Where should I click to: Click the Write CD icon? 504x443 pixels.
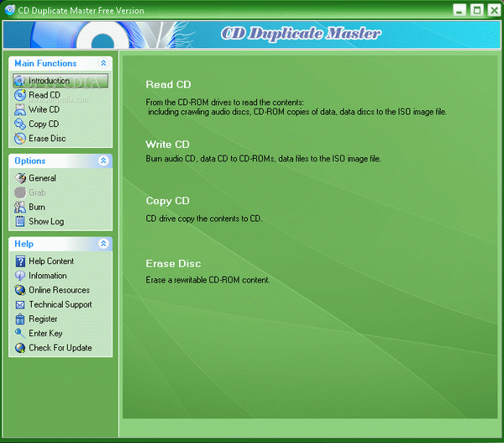point(20,110)
